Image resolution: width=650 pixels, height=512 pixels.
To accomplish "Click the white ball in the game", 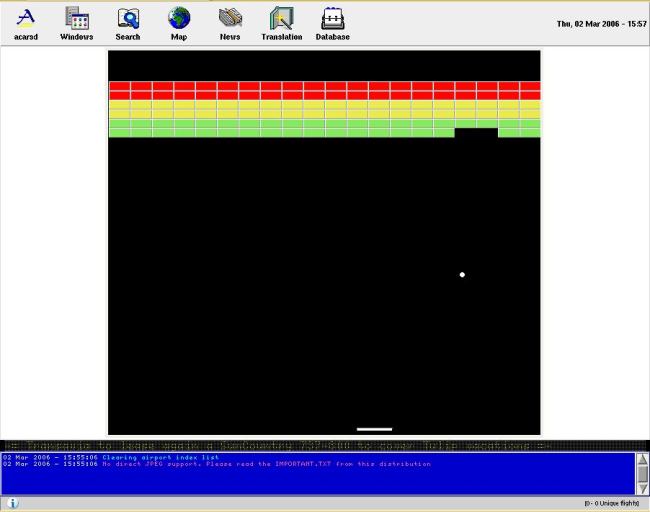I will [462, 274].
